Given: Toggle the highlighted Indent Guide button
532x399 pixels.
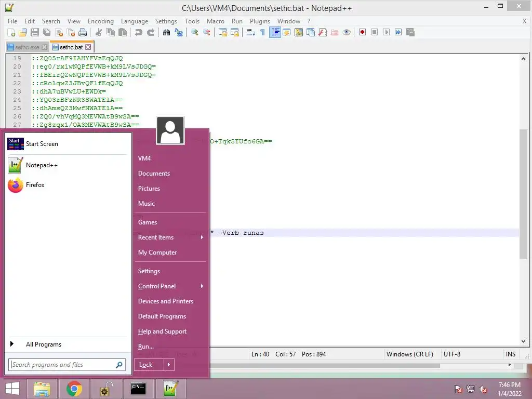Looking at the screenshot, I should pos(275,32).
